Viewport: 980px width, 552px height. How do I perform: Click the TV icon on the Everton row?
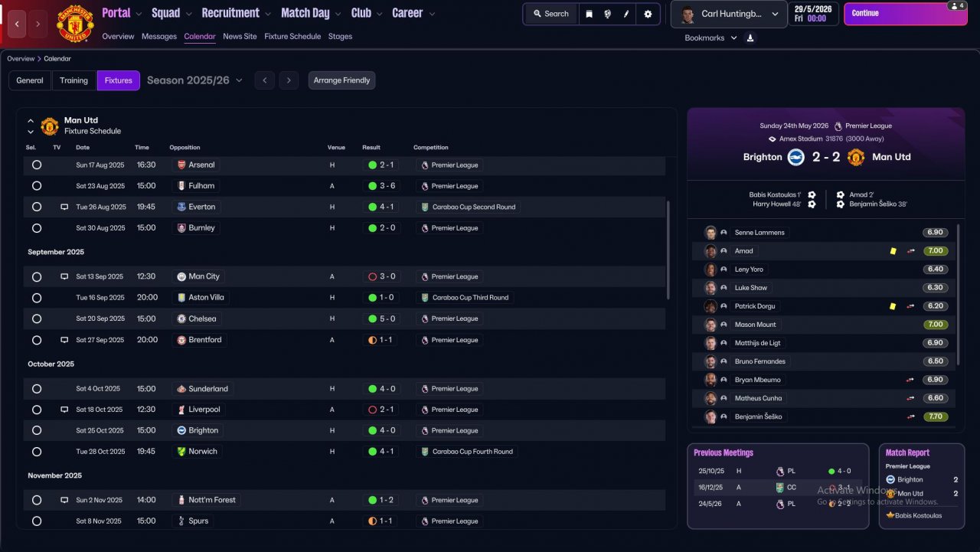point(64,207)
